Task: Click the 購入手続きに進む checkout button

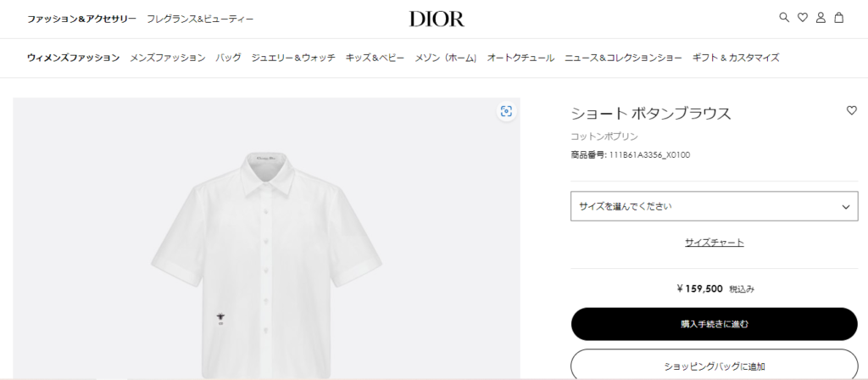Action: coord(714,324)
